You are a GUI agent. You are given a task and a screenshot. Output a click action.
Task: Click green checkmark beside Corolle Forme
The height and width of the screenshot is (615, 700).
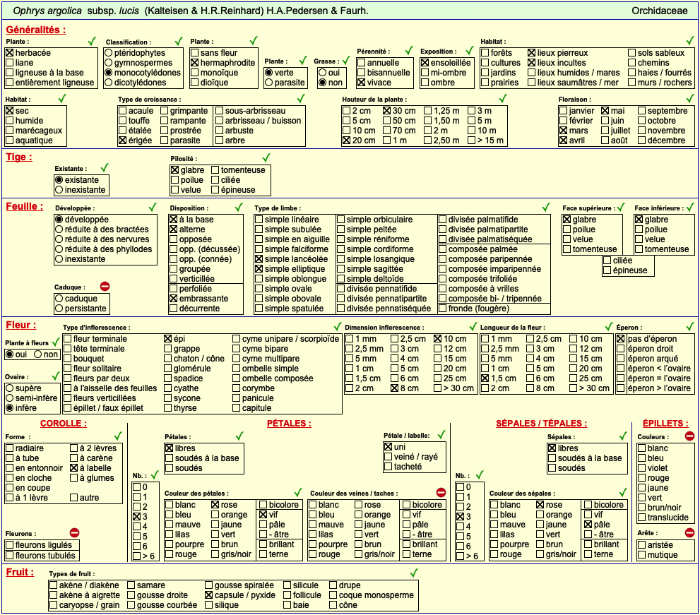(x=118, y=436)
